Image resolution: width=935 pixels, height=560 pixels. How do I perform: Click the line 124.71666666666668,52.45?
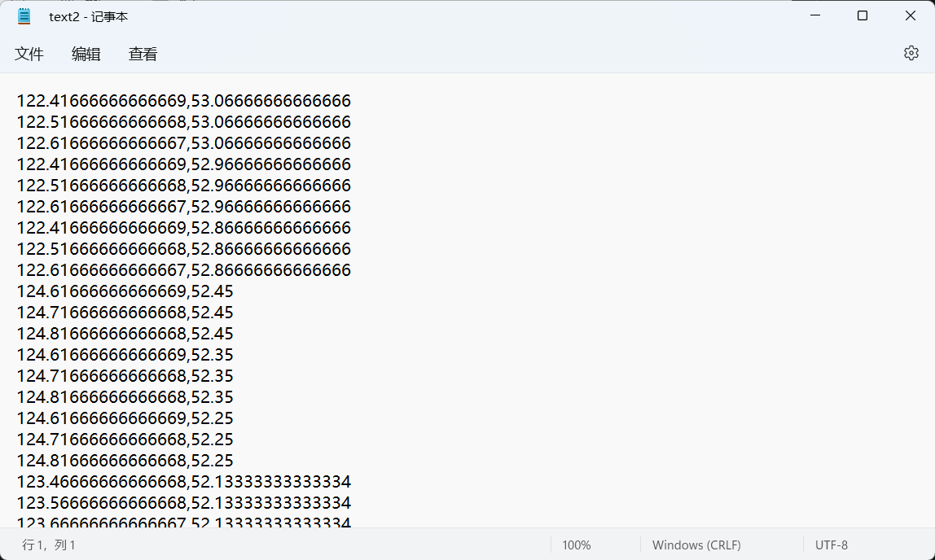pos(125,313)
